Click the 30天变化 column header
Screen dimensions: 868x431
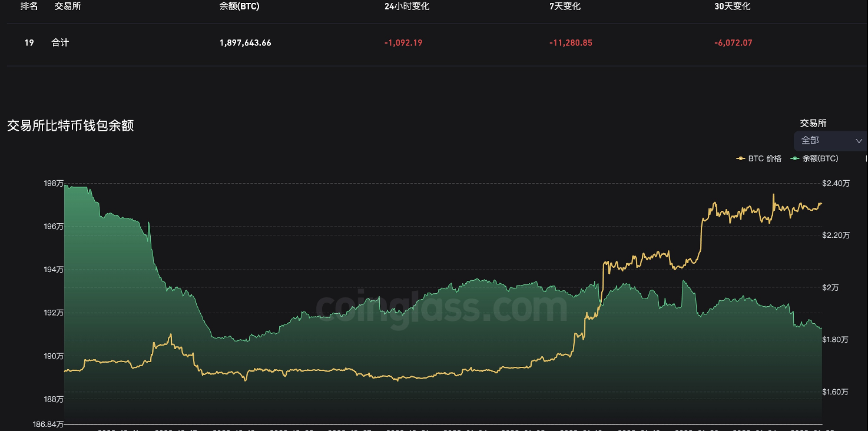tap(732, 6)
